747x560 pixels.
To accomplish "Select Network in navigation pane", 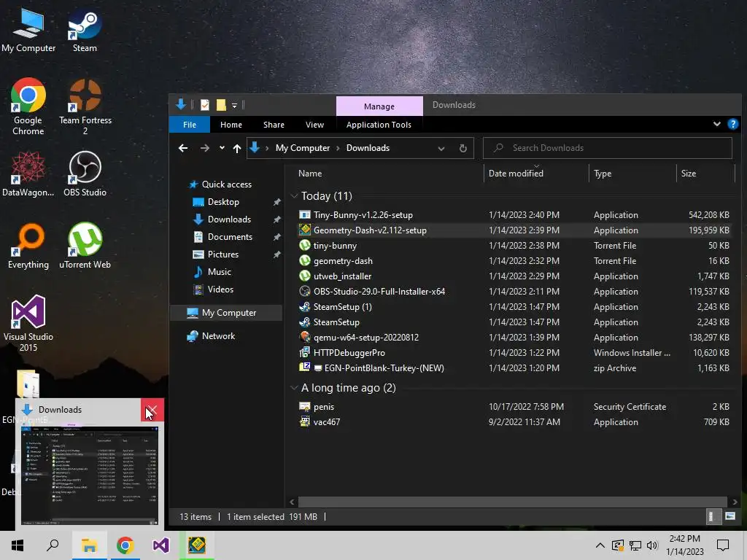I will 218,336.
